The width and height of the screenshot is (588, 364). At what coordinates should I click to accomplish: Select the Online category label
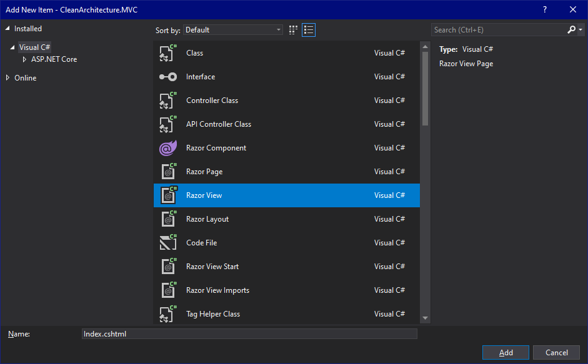click(x=26, y=78)
